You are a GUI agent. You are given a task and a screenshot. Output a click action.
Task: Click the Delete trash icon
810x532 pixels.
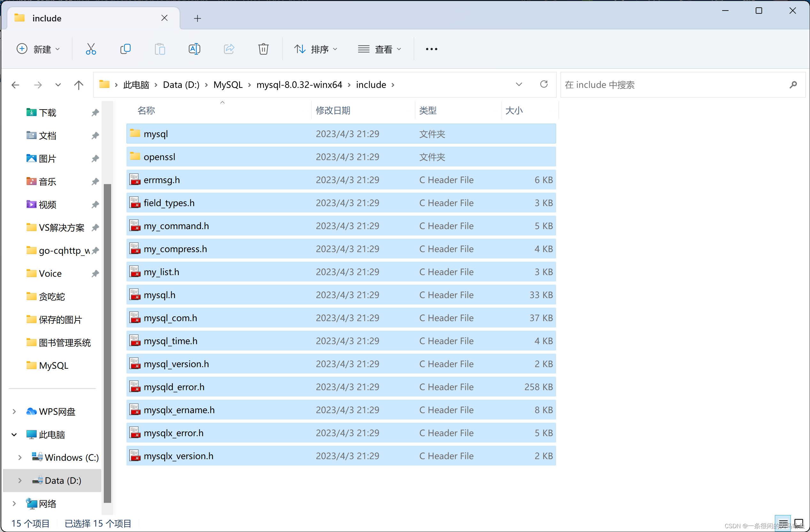tap(263, 49)
